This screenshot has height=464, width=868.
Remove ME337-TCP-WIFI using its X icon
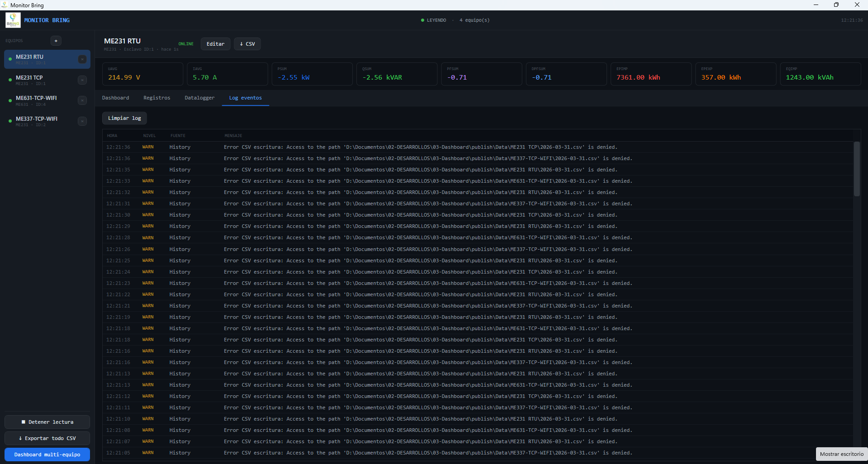coord(82,121)
